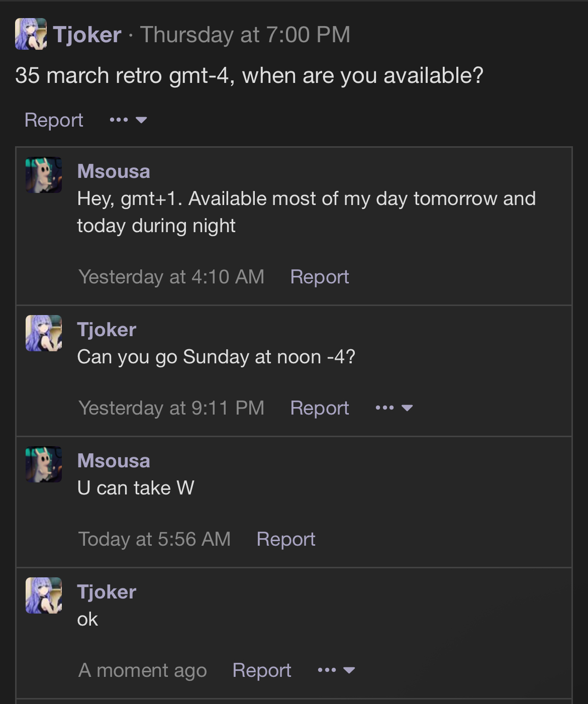
Task: Open Tjoker's avatar in the top post header
Action: point(31,34)
